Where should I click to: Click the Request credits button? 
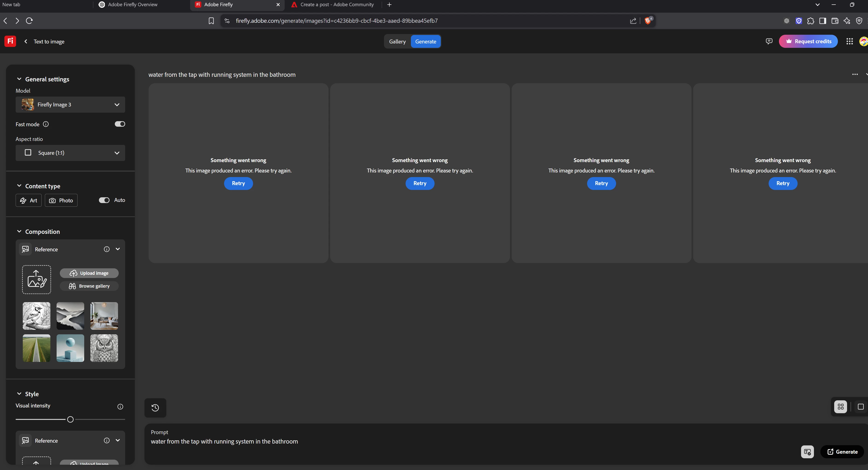808,41
